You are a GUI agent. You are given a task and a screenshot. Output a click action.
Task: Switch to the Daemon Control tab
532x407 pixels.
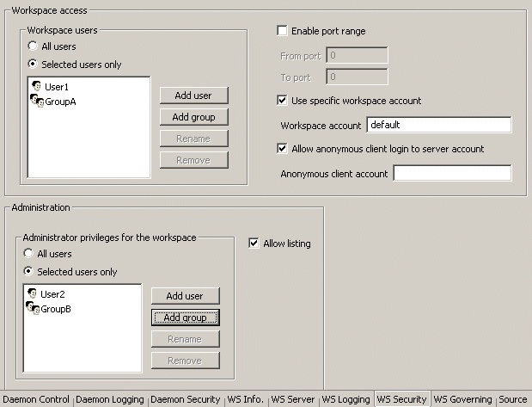click(x=36, y=399)
